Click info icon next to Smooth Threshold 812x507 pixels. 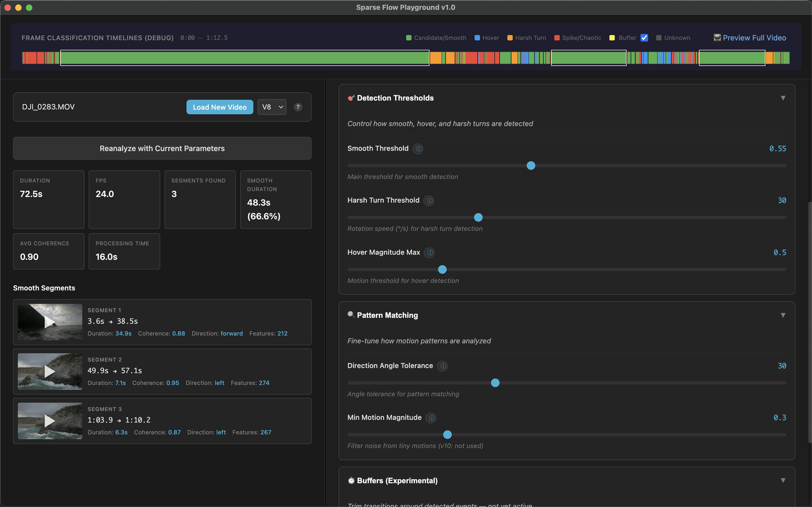click(x=418, y=149)
